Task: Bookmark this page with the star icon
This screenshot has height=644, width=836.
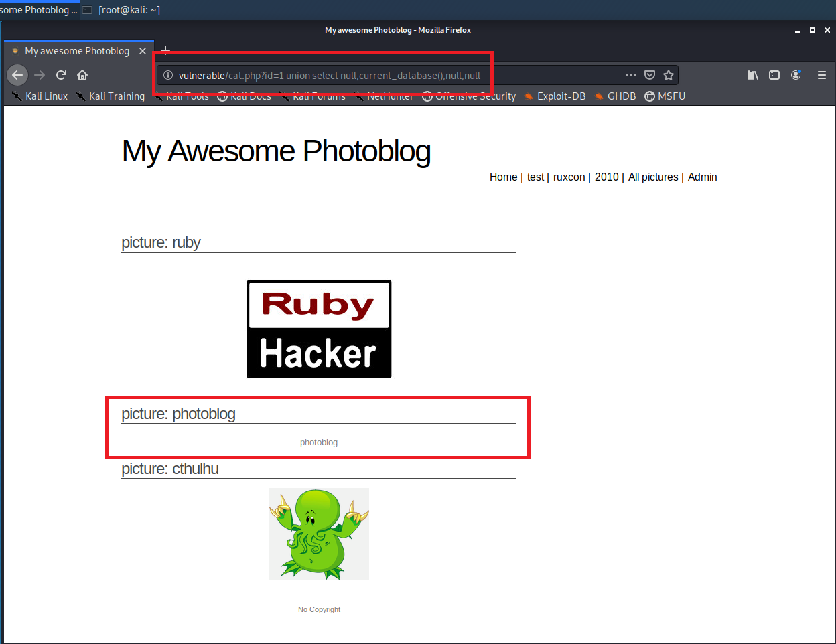Action: 668,75
